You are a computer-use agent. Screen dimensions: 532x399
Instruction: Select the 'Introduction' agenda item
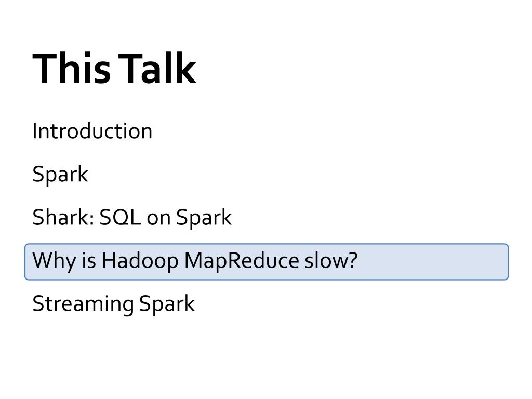[92, 131]
